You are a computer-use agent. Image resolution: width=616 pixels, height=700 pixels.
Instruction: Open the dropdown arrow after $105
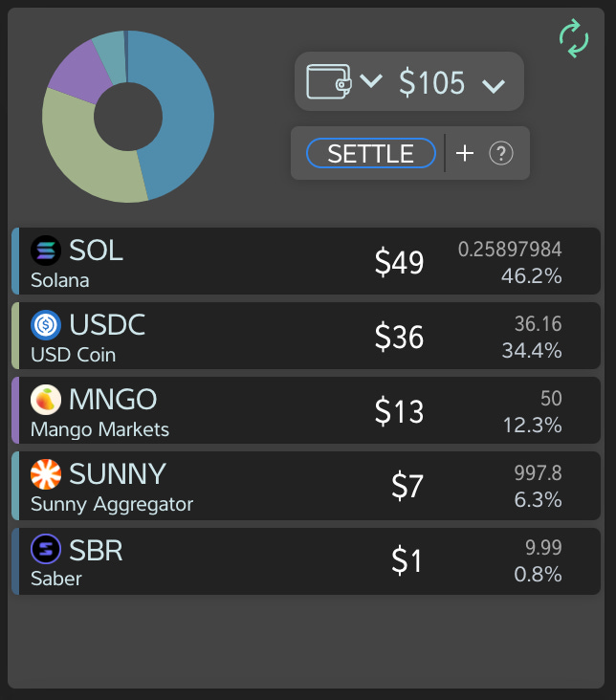coord(494,85)
